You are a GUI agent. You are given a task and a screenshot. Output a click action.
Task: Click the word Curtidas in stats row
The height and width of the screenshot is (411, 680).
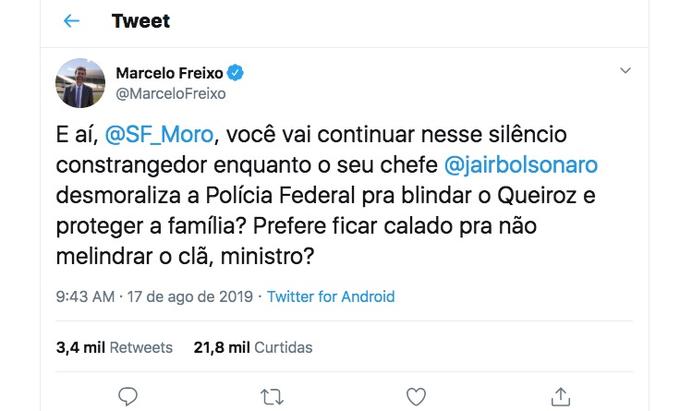(x=284, y=348)
